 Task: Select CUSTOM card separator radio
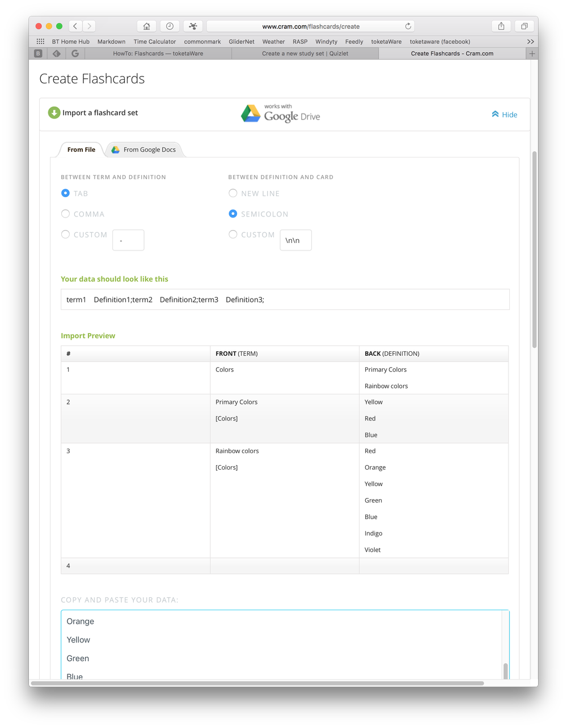click(232, 234)
